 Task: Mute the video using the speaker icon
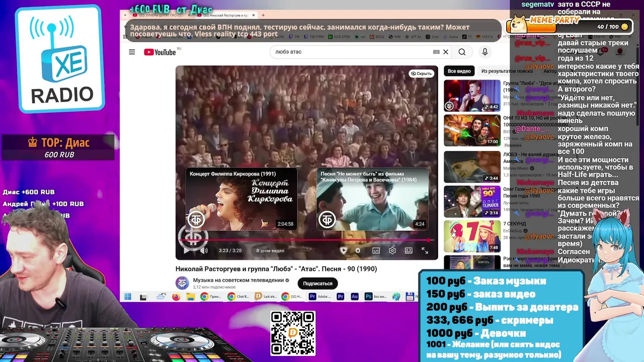(204, 250)
